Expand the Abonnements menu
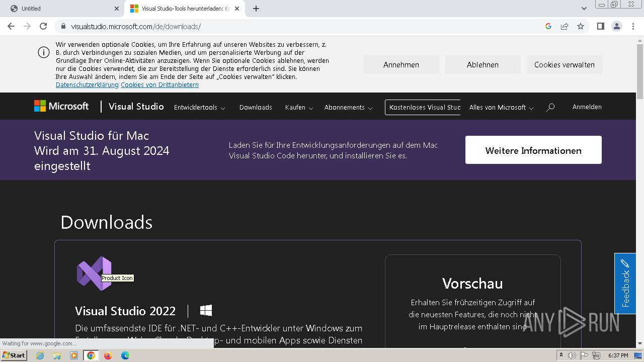Screen dimensions: 644x362 [348, 107]
